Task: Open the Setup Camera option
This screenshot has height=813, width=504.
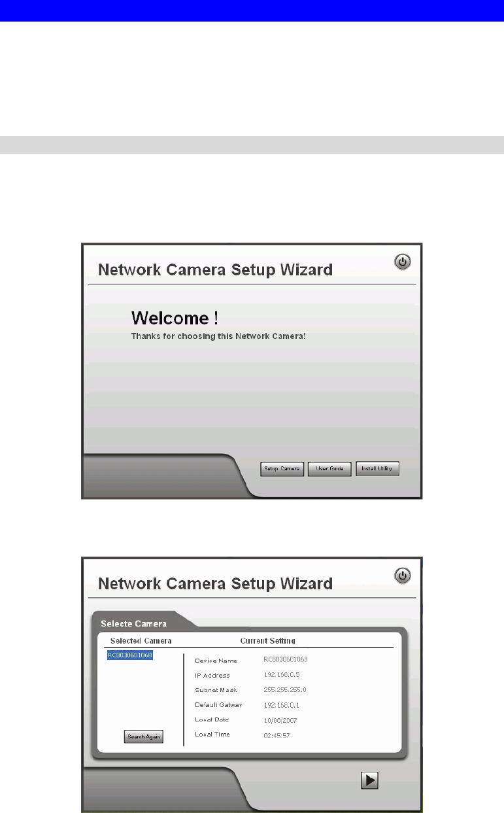Action: pyautogui.click(x=282, y=469)
